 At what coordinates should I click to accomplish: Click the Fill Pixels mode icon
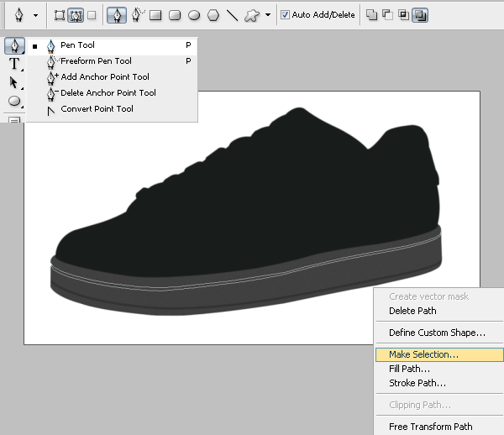tap(91, 15)
